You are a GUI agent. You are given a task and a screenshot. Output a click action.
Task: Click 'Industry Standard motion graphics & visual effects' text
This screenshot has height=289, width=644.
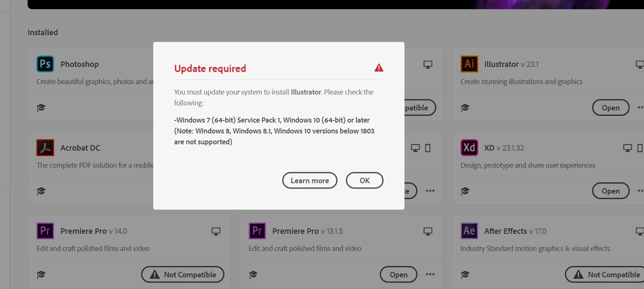click(536, 248)
